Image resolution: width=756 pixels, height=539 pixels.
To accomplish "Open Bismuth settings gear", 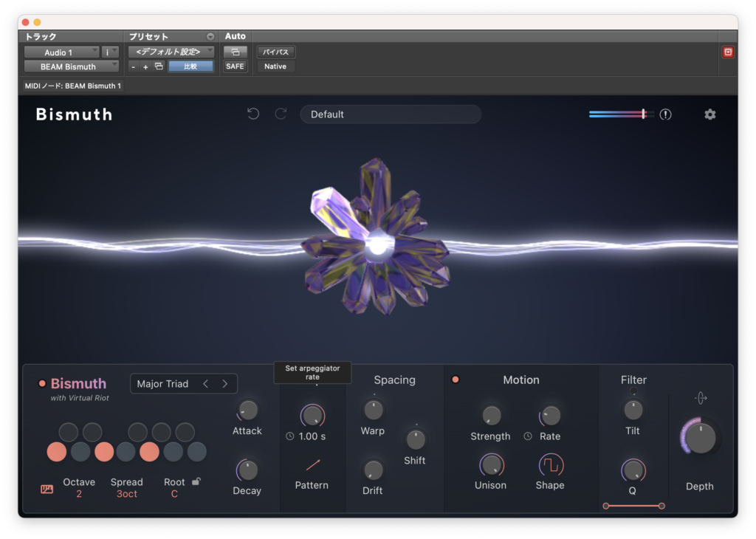I will coord(709,114).
